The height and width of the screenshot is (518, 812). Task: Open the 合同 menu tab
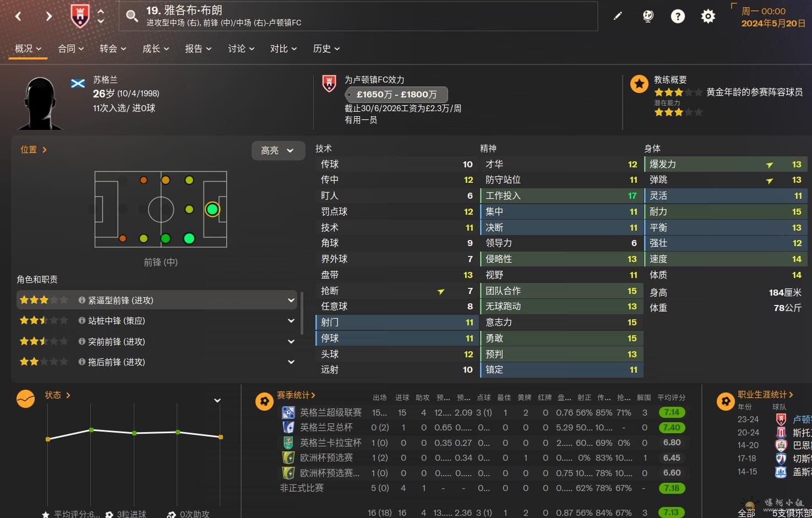tap(70, 48)
